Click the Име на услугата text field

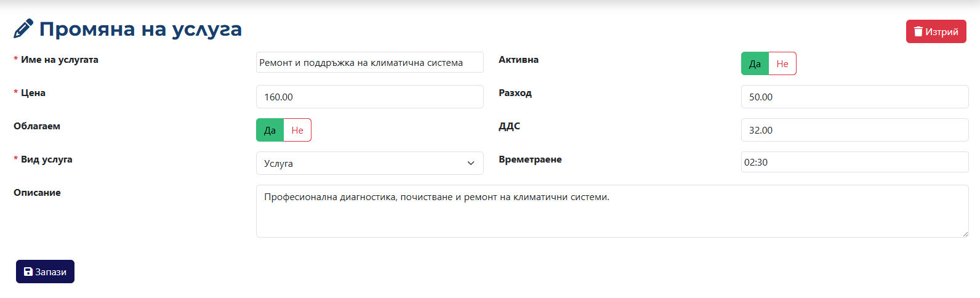[x=370, y=62]
